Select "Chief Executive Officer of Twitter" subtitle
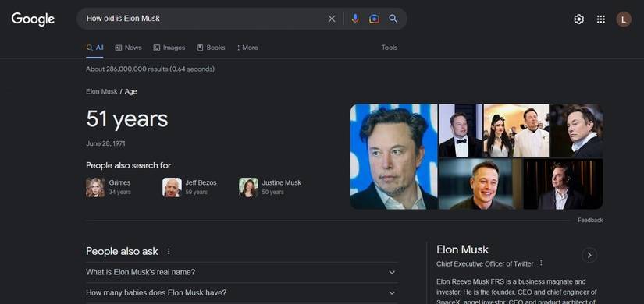 pyautogui.click(x=485, y=263)
